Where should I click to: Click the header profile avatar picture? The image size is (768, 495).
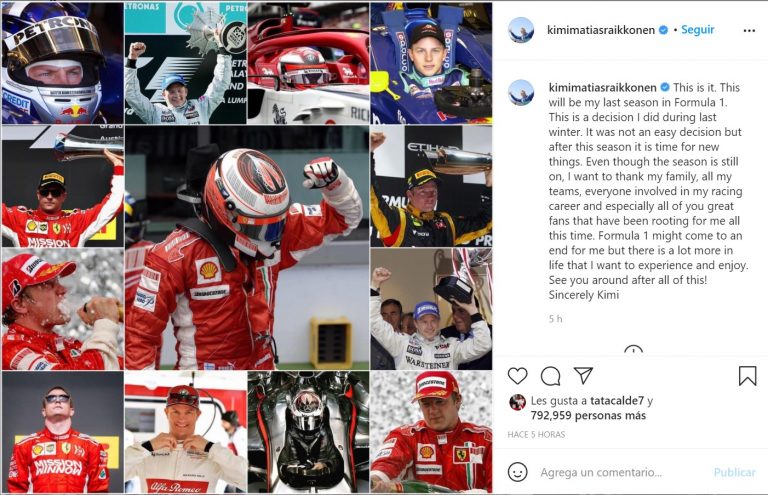(x=521, y=30)
